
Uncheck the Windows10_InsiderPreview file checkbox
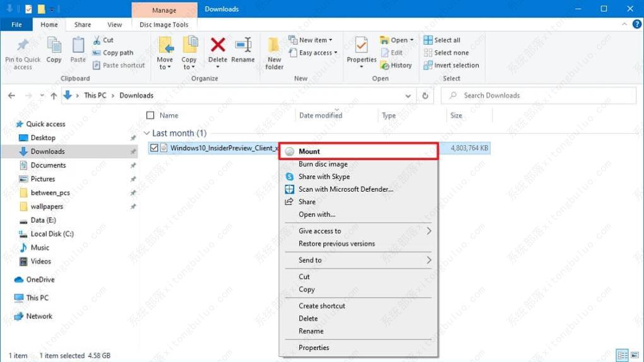pyautogui.click(x=154, y=148)
